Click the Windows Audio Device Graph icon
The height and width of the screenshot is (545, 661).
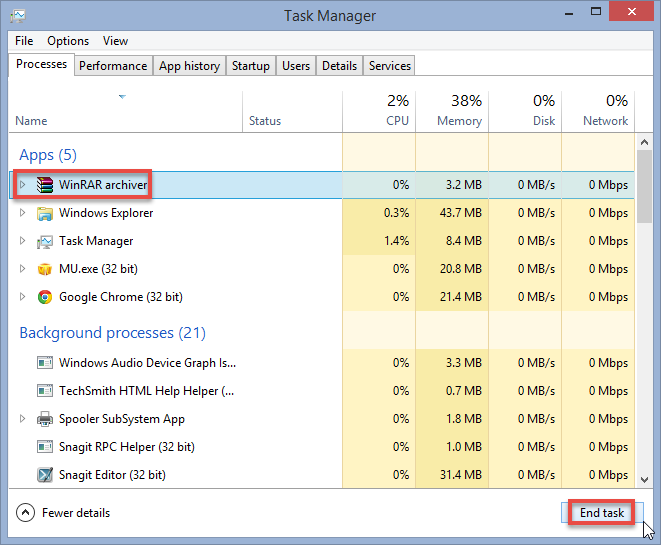tap(45, 363)
